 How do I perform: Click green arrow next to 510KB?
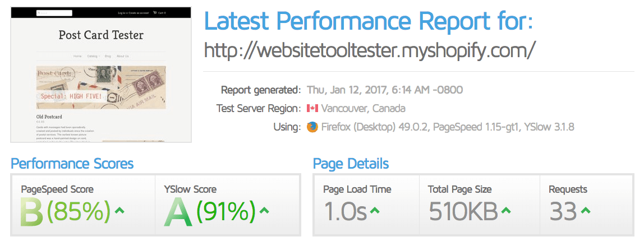[506, 211]
